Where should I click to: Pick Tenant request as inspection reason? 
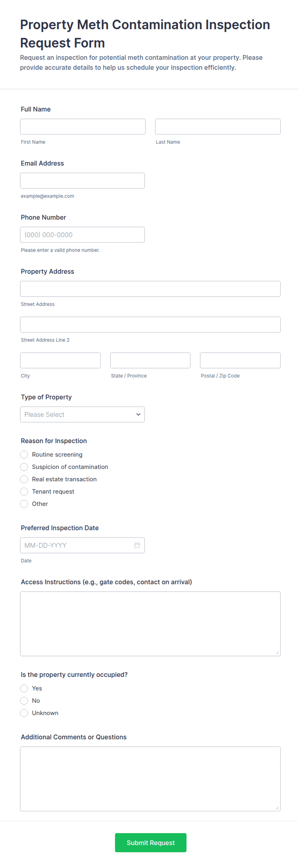pos(24,492)
